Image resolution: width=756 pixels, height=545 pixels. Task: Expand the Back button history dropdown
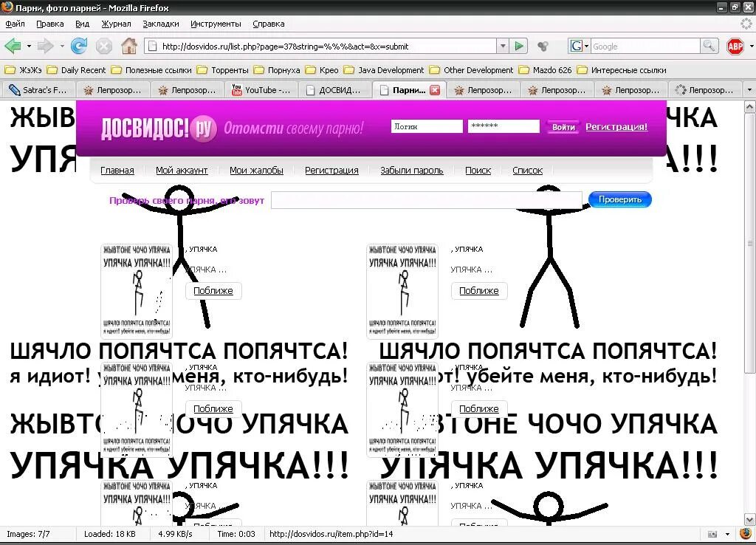coord(29,47)
